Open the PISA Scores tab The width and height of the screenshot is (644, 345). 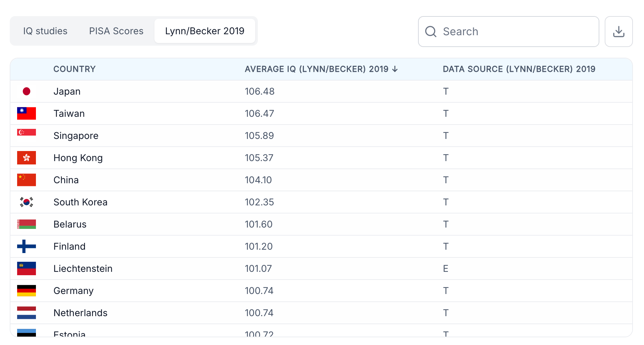116,31
